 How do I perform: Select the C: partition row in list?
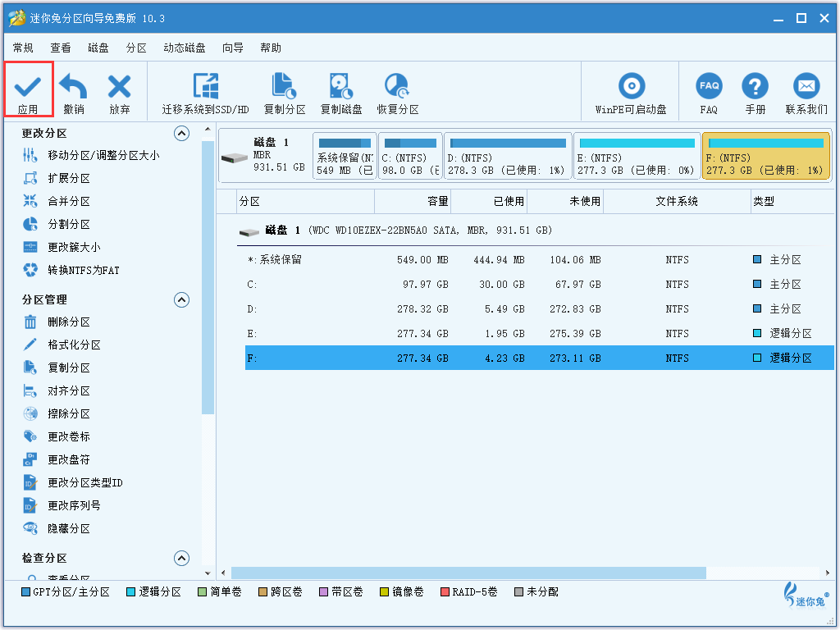(540, 285)
